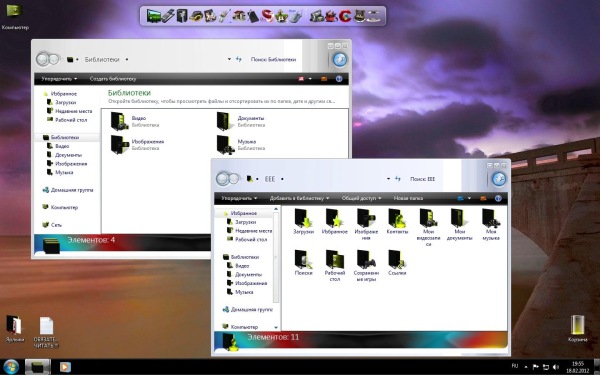Click the red C icon in the top dock
Viewport: 600px width, 375px height.
pyautogui.click(x=345, y=16)
